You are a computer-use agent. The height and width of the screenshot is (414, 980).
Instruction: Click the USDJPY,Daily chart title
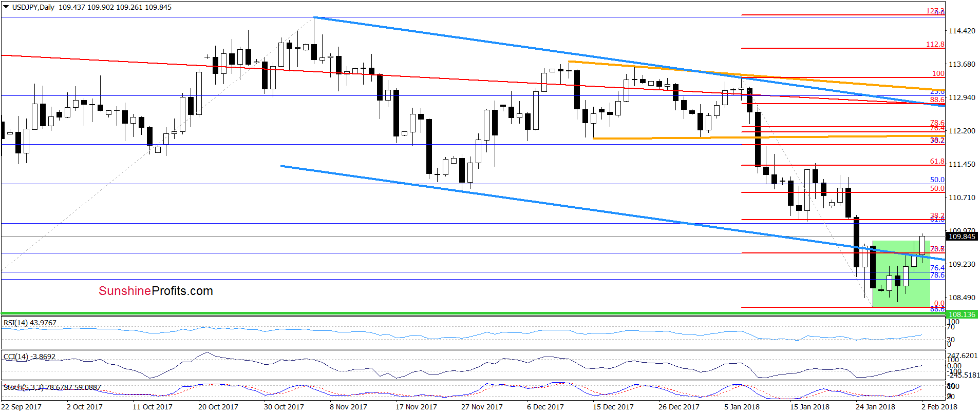click(x=33, y=7)
